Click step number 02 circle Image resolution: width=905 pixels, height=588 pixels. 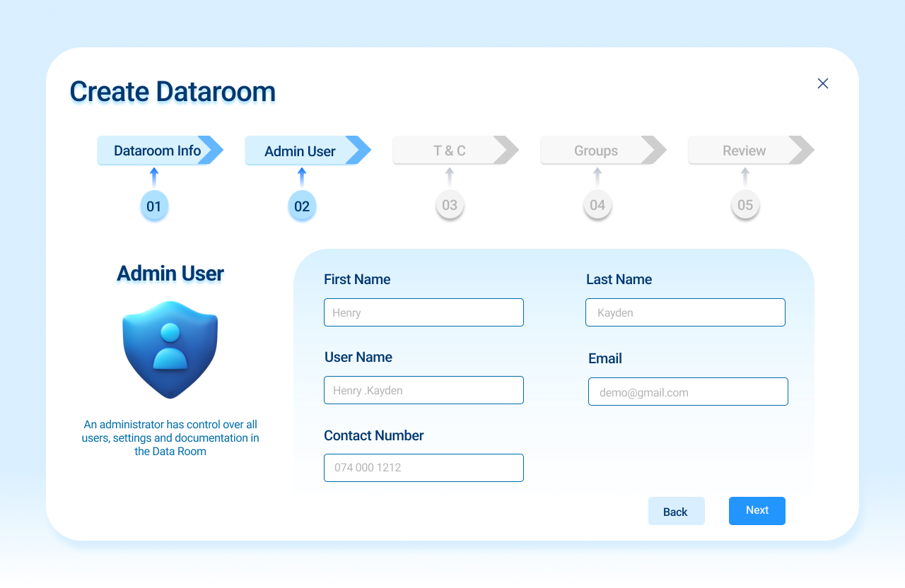(x=302, y=206)
